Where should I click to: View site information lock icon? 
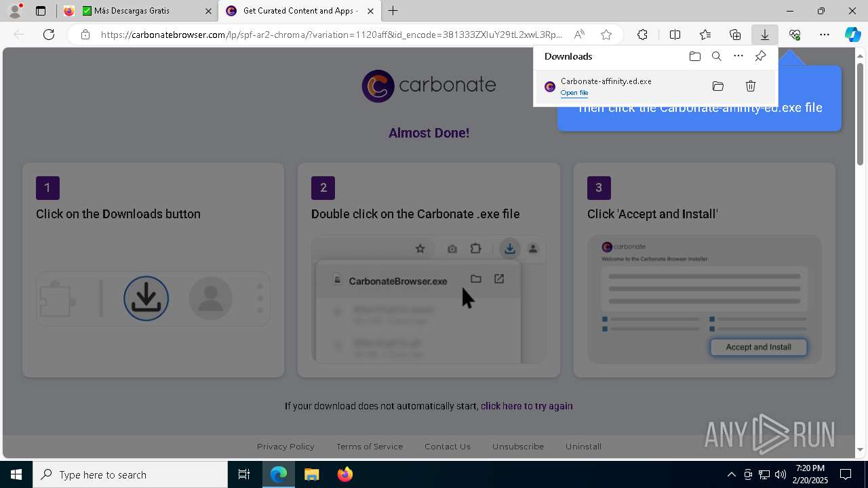85,35
